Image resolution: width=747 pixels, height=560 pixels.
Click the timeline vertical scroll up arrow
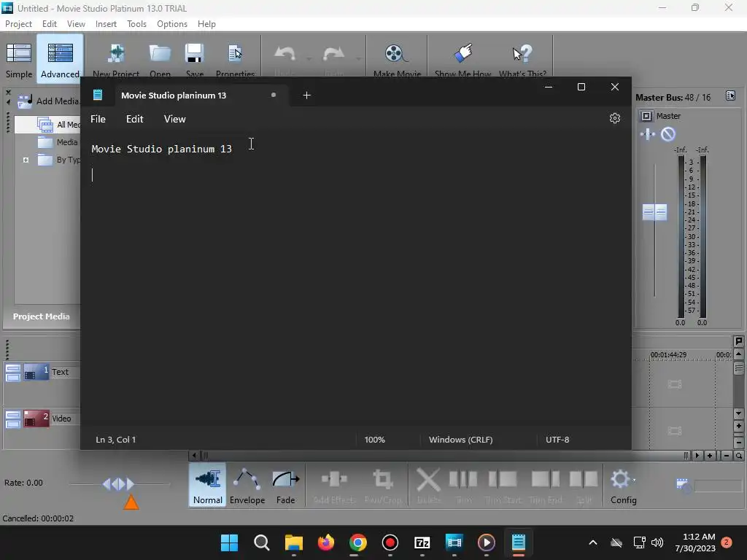click(738, 354)
